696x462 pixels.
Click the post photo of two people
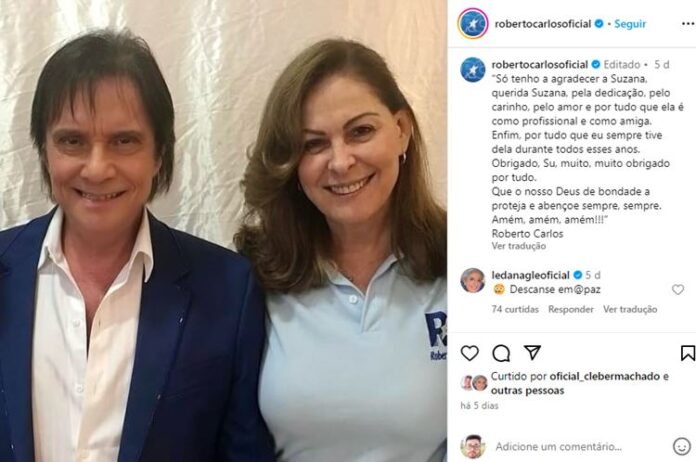[223, 231]
